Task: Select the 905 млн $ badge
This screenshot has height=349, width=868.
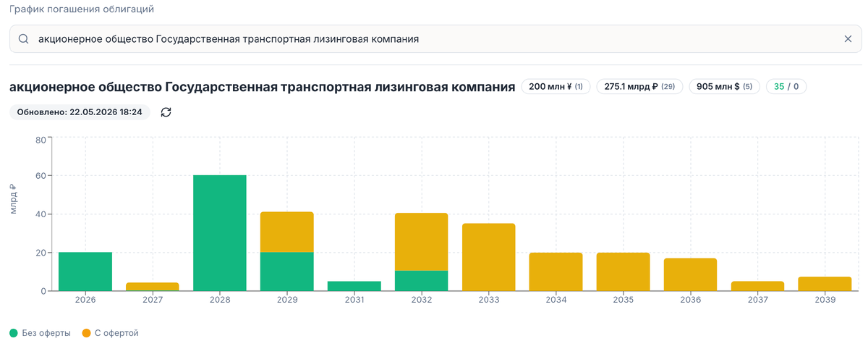Action: pos(724,87)
